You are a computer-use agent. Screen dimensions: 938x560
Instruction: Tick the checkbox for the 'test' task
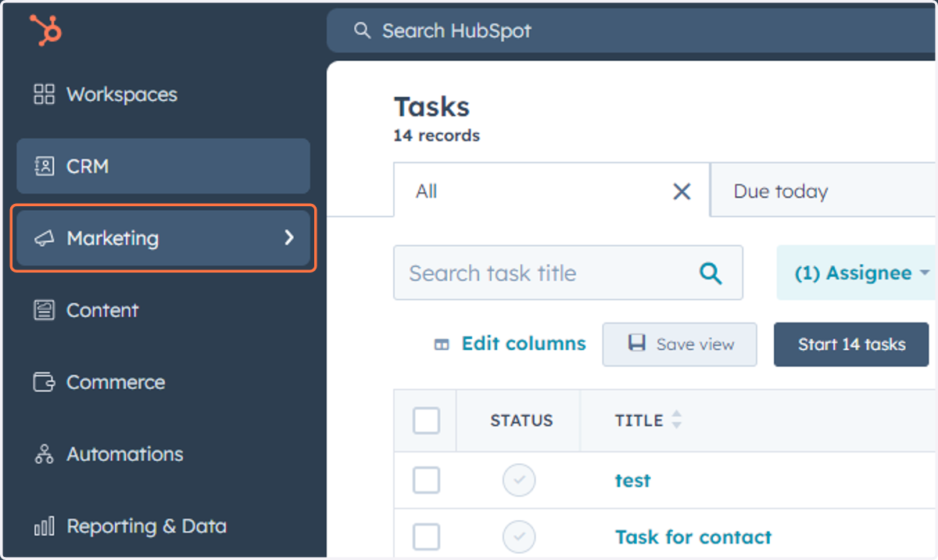pos(426,480)
